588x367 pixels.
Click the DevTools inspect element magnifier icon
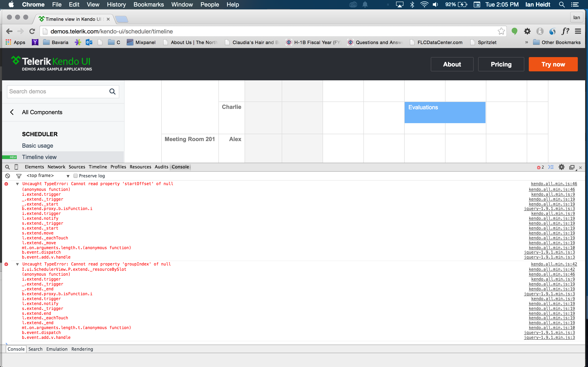coord(7,167)
